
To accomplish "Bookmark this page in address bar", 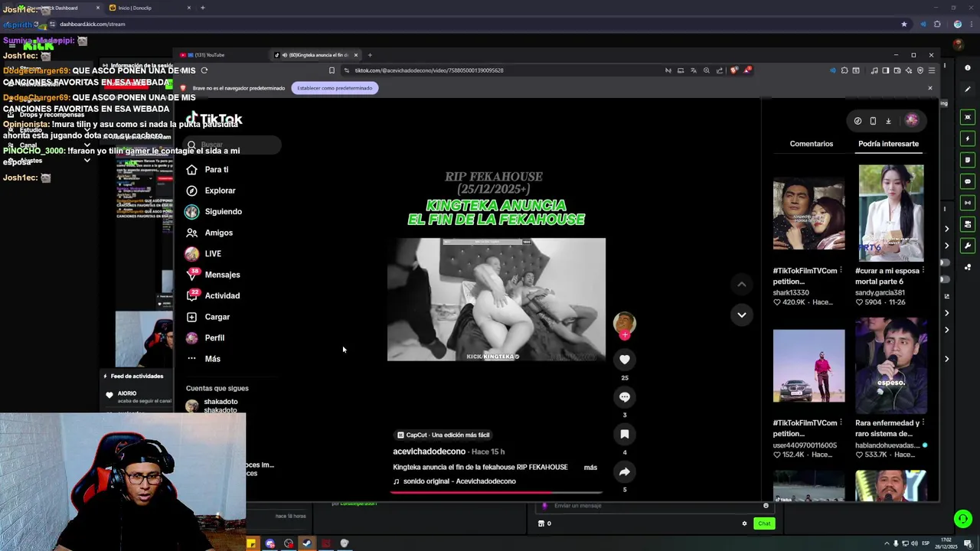I will pyautogui.click(x=332, y=70).
